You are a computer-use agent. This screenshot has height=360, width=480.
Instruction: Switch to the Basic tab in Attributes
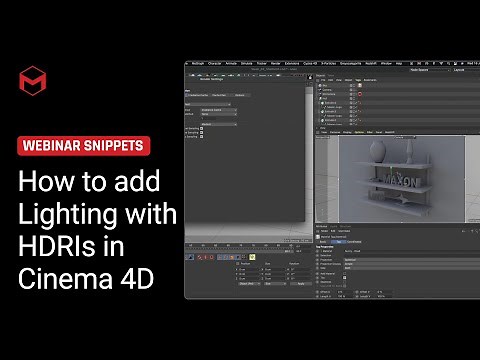(323, 242)
